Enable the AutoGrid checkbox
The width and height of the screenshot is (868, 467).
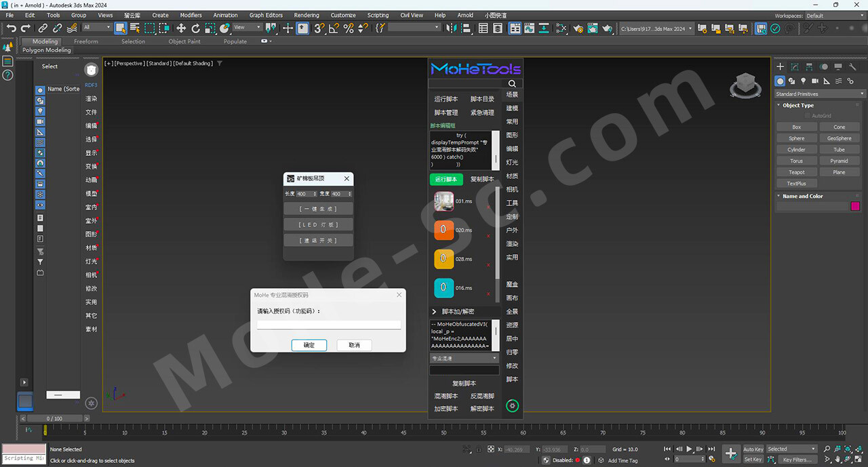point(807,116)
